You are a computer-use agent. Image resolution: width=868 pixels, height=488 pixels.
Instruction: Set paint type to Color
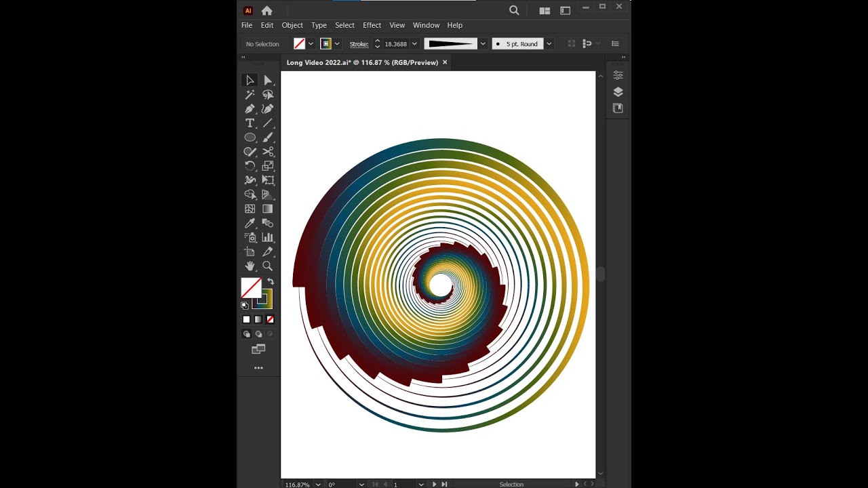click(x=247, y=319)
